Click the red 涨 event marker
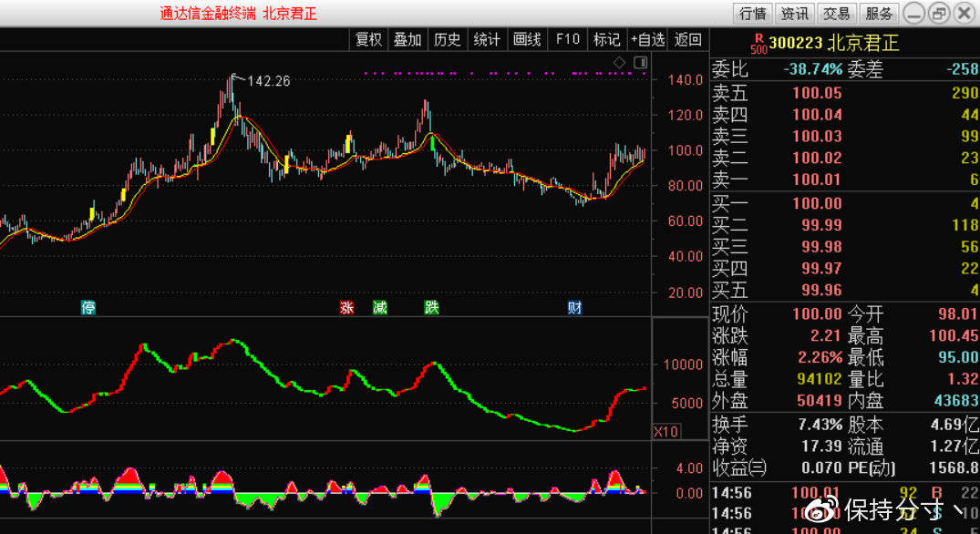The width and height of the screenshot is (980, 534). 346,307
